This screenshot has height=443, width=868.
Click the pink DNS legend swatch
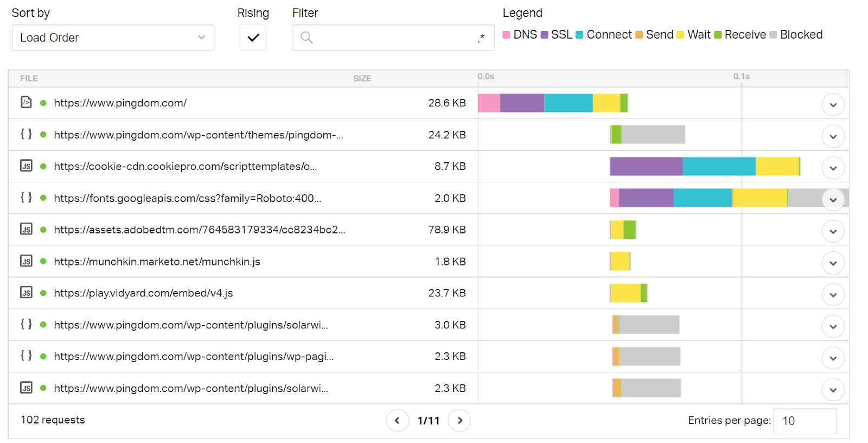(506, 35)
